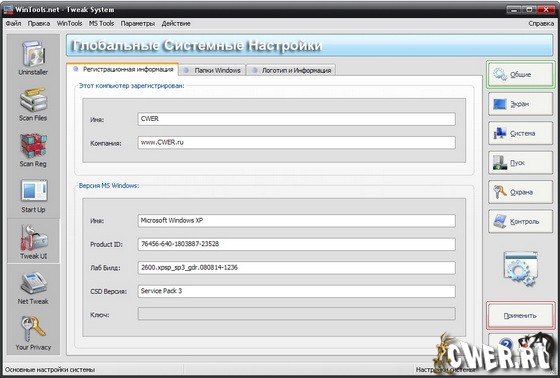Select the Контроль settings category
Image resolution: width=560 pixels, height=378 pixels.
point(520,222)
